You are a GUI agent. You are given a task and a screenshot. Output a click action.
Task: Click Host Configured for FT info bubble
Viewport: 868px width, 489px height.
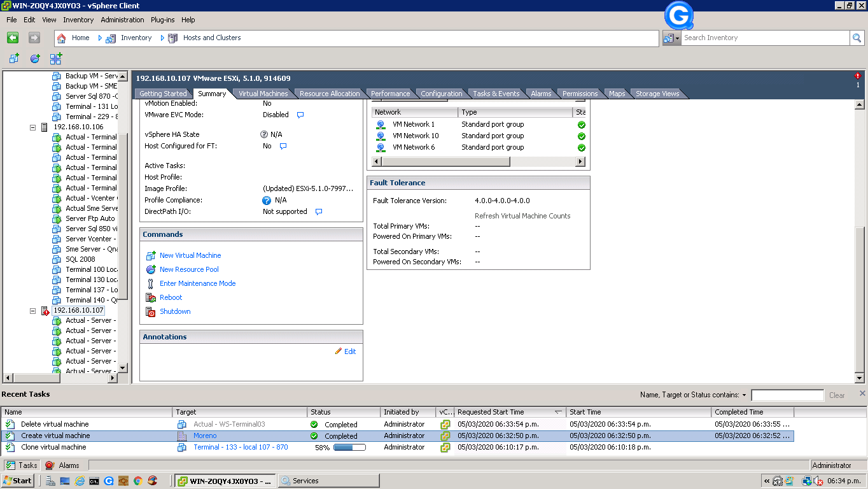click(x=283, y=146)
